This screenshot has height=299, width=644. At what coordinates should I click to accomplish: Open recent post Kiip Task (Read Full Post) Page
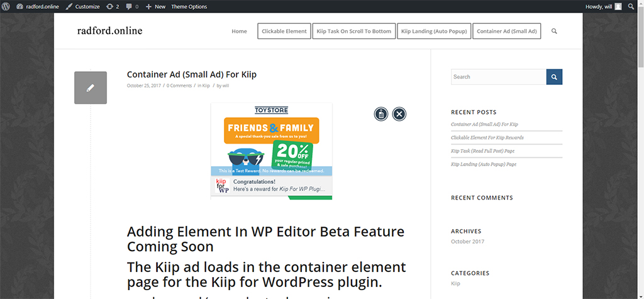(x=482, y=151)
